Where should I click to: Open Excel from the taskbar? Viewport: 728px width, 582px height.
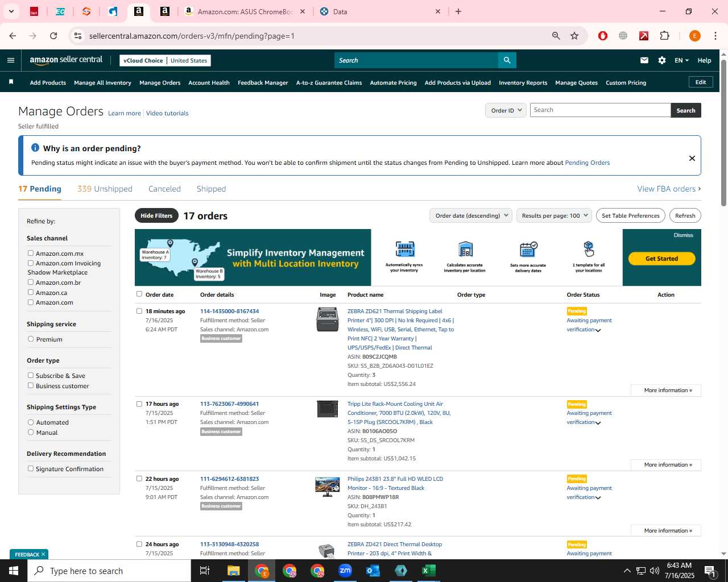(x=429, y=571)
